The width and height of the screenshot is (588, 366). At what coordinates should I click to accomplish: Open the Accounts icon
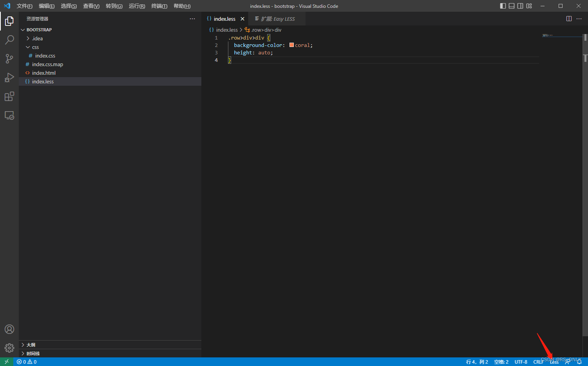click(9, 329)
